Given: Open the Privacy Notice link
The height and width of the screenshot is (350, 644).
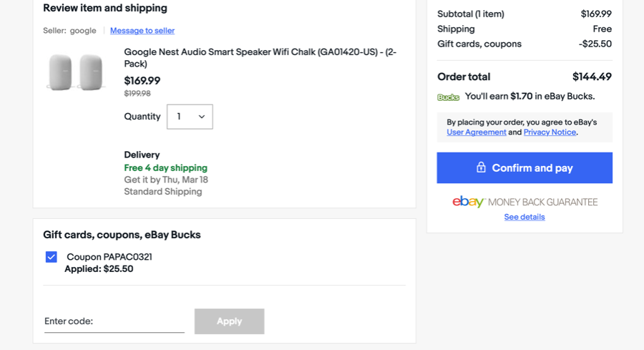Looking at the screenshot, I should point(550,132).
